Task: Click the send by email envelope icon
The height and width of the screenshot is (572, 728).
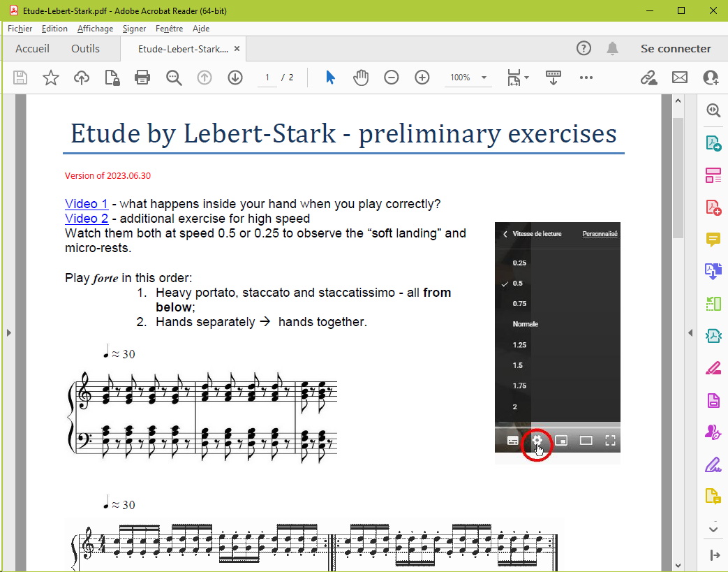Action: click(680, 78)
